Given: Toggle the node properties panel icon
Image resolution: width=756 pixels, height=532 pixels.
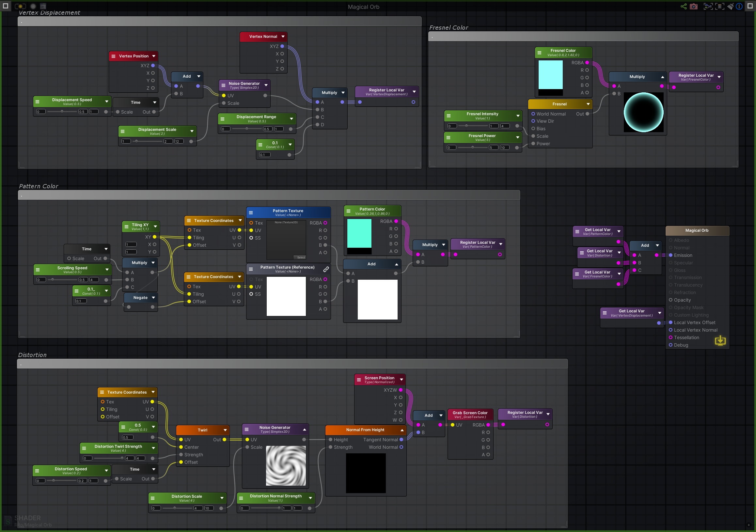Looking at the screenshot, I should (720, 6).
